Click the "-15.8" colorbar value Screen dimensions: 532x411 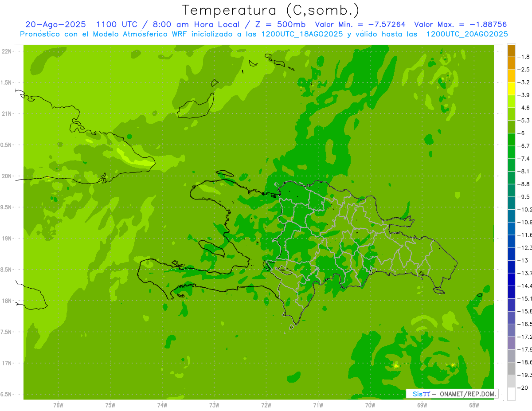point(525,311)
